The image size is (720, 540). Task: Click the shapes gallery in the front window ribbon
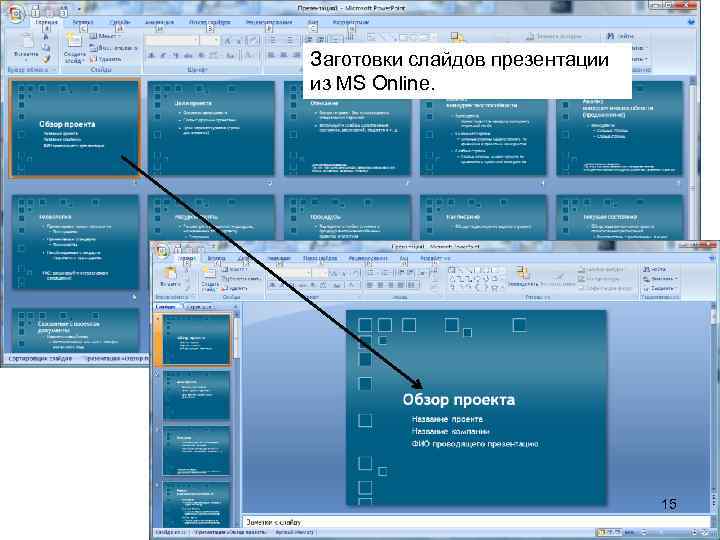pyautogui.click(x=475, y=279)
